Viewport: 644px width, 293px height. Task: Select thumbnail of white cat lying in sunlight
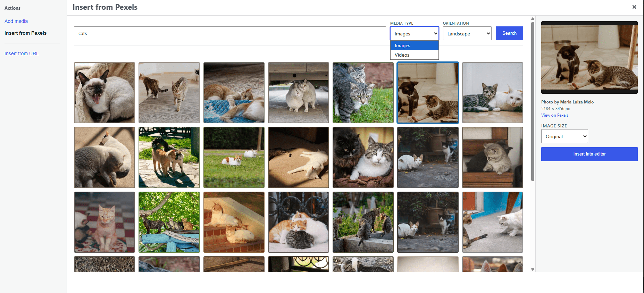coord(299,157)
